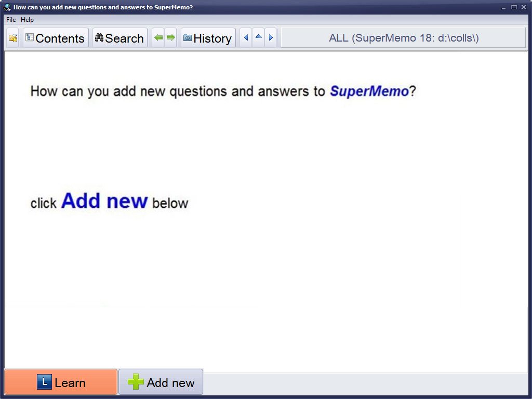Go back with the green left arrow

tap(158, 38)
